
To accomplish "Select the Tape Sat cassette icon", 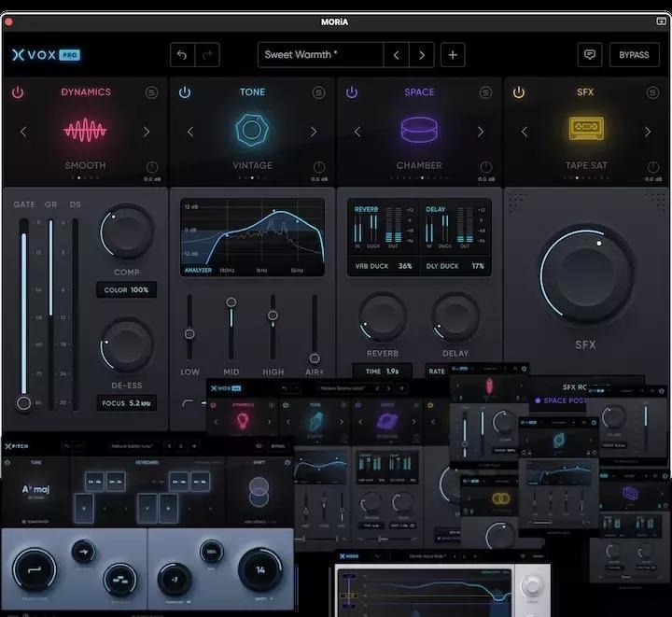I will 586,129.
